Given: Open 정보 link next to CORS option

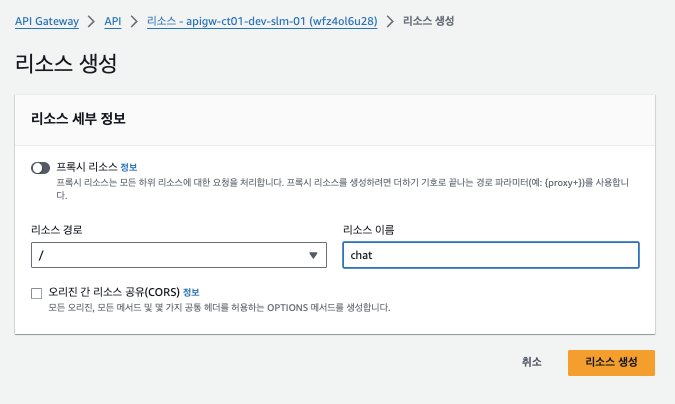Looking at the screenshot, I should click(x=191, y=292).
